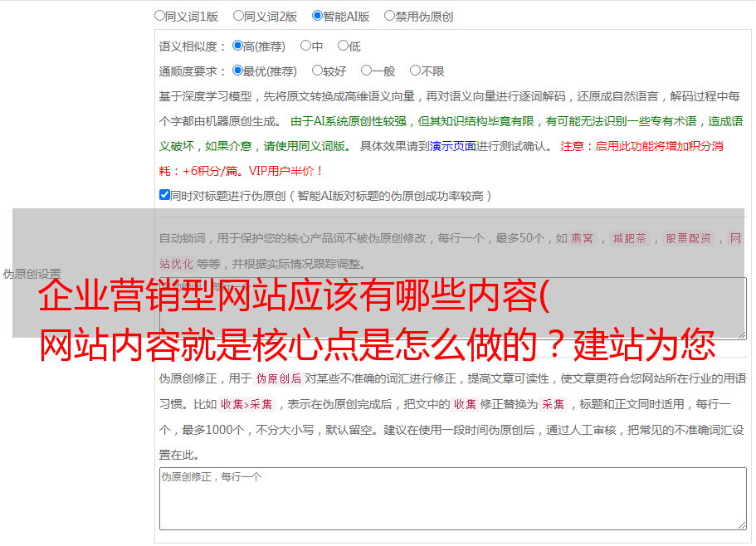Click the 收集>采集 example tag
Image resolution: width=756 pixels, height=546 pixels.
tap(246, 404)
